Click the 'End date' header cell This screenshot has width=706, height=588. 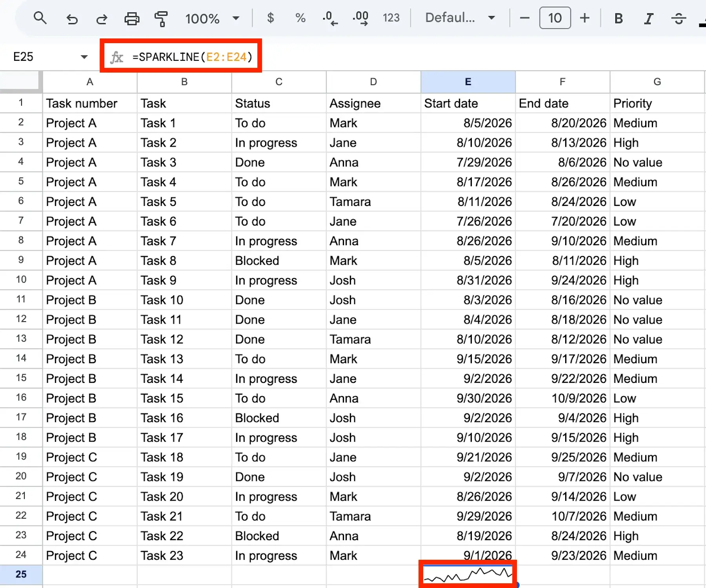tap(562, 103)
